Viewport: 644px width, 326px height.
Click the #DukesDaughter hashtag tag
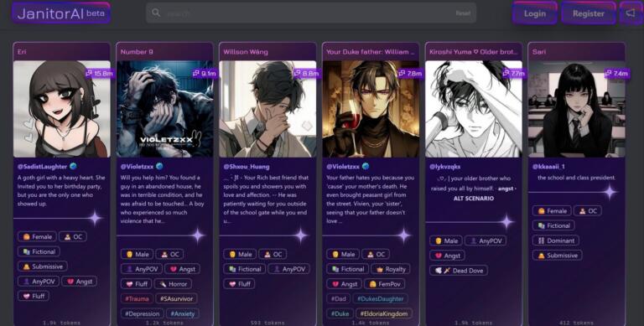coord(381,298)
